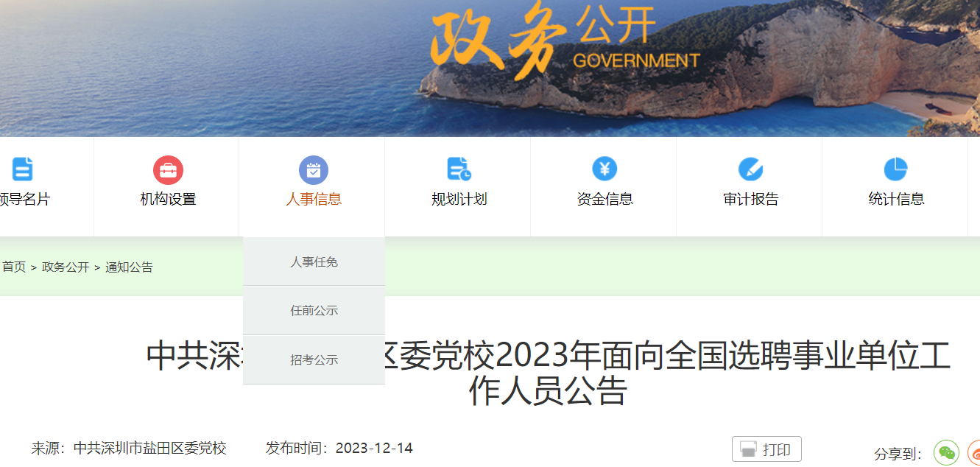Click the 资金信息 yen icon
Viewport: 980px width, 467px height.
click(x=604, y=169)
